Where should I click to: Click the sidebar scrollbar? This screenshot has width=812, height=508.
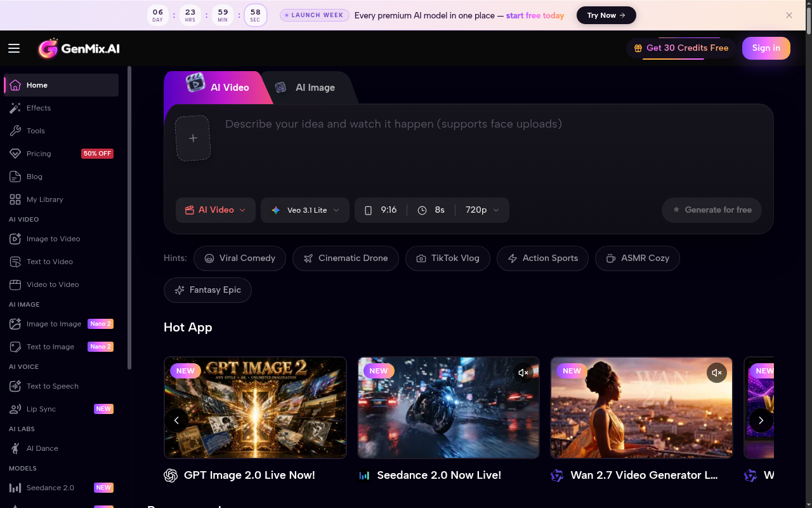(x=129, y=218)
